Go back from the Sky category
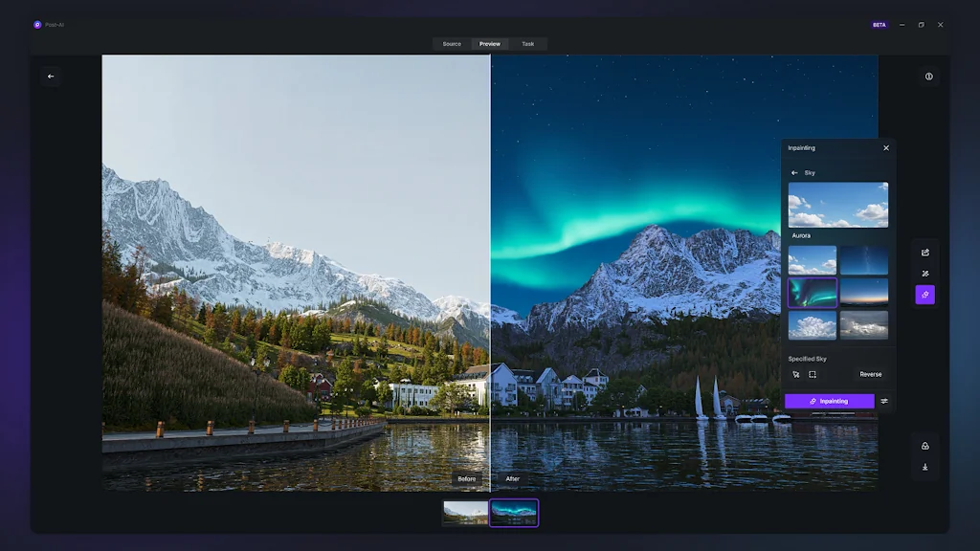980x551 pixels. click(x=794, y=173)
